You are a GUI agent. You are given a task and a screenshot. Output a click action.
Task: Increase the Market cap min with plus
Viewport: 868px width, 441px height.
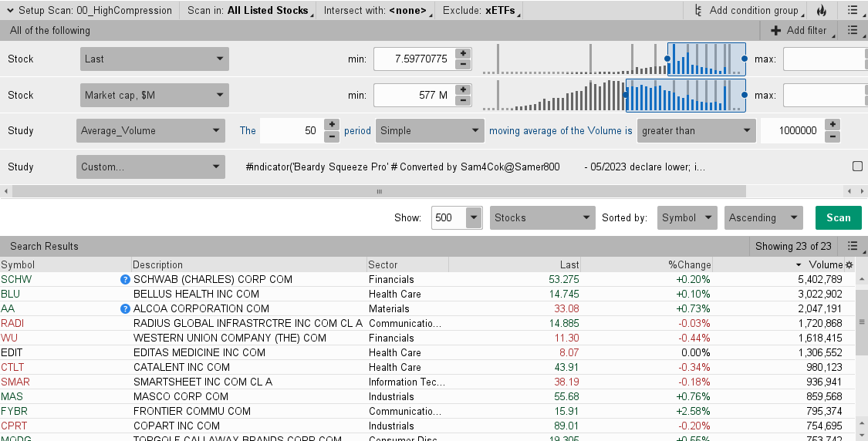pos(463,89)
